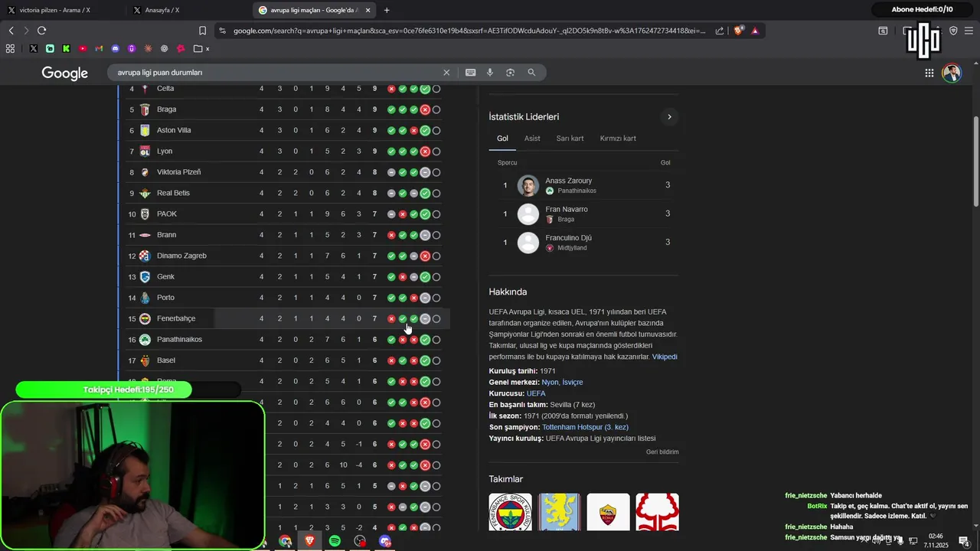980x551 pixels.
Task: Open the Discord bookmark in the bookmarks bar
Action: tap(116, 48)
